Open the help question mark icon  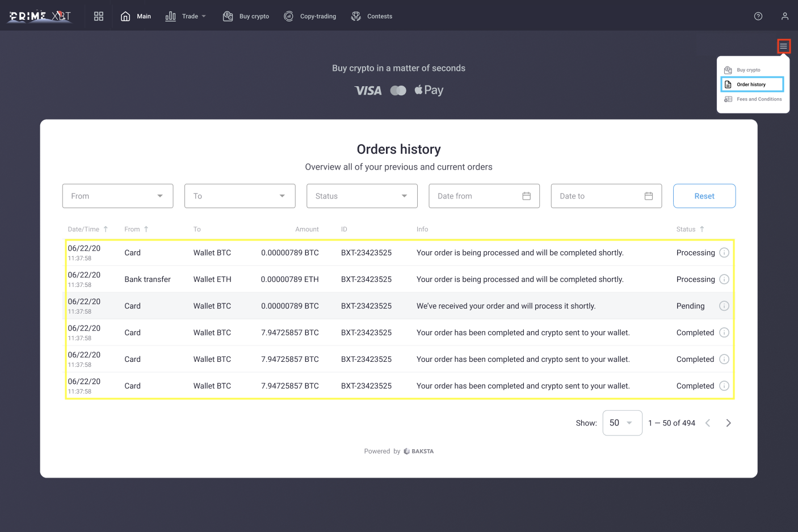point(758,16)
